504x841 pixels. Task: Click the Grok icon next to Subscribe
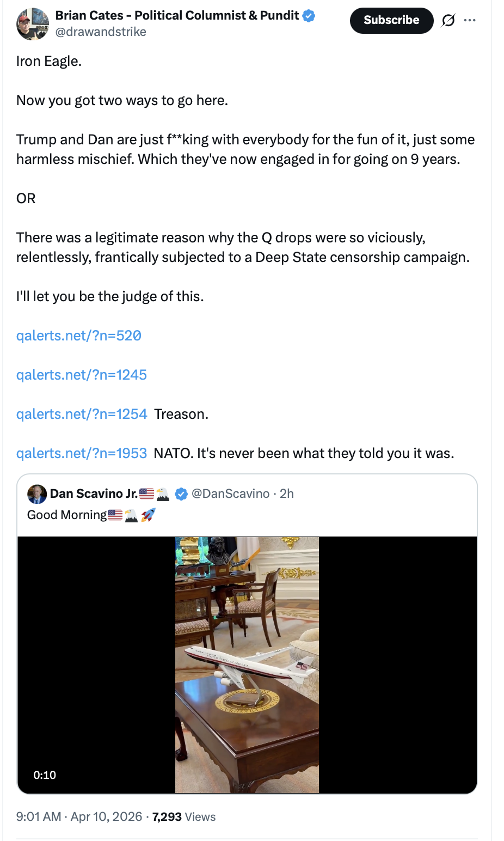click(x=448, y=21)
